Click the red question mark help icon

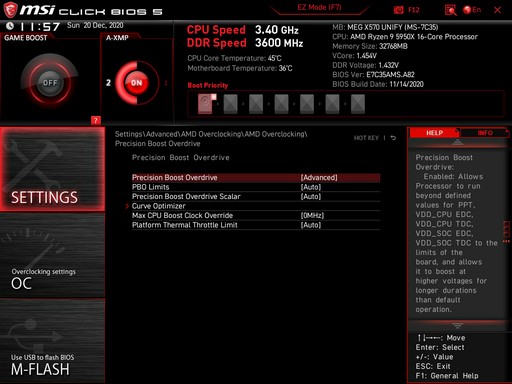coord(96,120)
